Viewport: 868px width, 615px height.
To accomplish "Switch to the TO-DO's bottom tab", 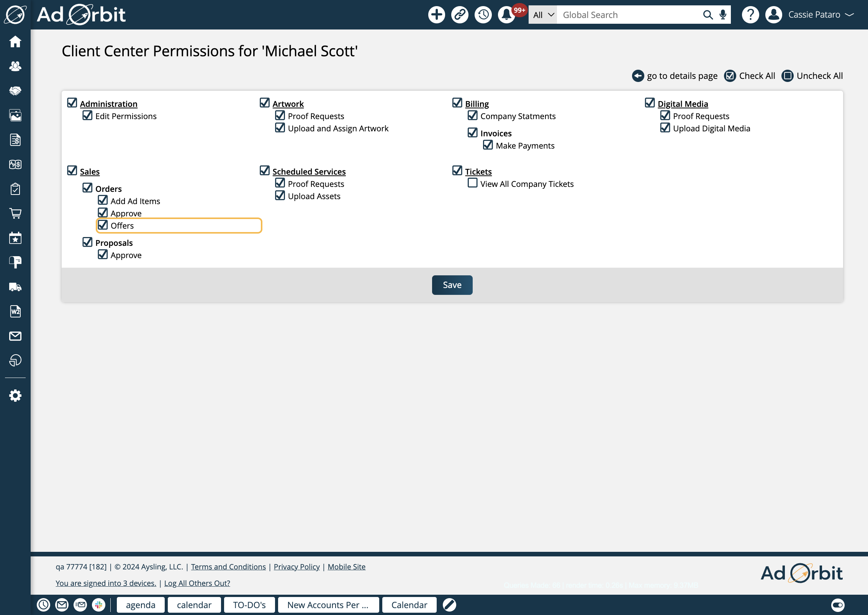I will point(249,605).
